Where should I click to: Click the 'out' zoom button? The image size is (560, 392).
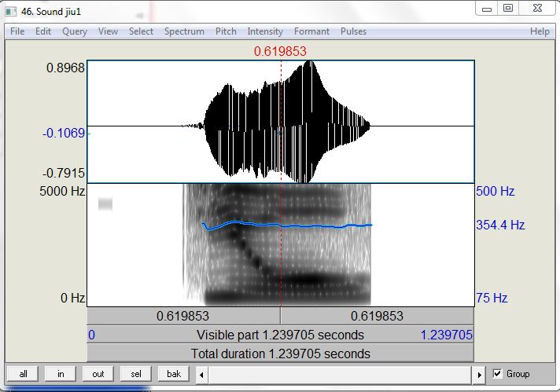tap(98, 374)
